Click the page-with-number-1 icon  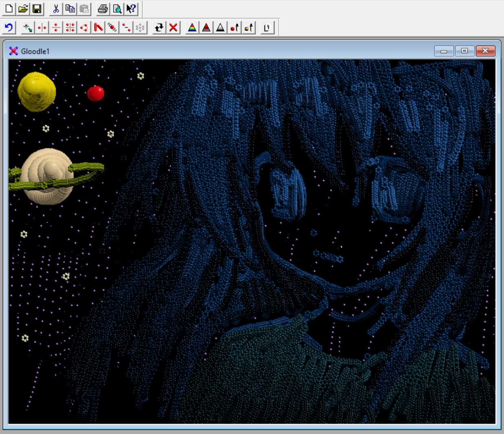click(267, 28)
